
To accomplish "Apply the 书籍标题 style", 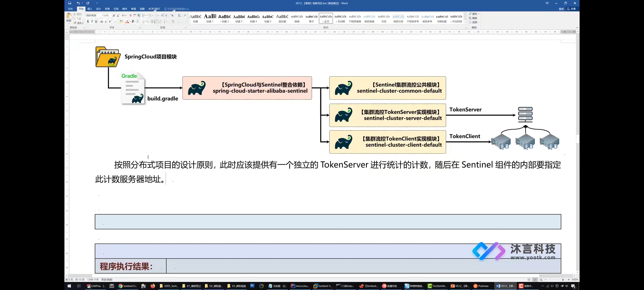I will point(442,18).
